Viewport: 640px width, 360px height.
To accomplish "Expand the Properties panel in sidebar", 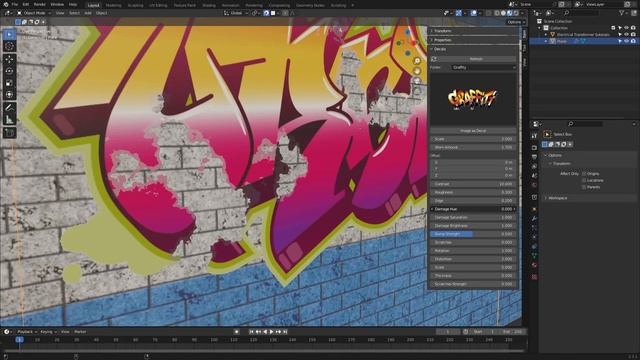I will [474, 40].
